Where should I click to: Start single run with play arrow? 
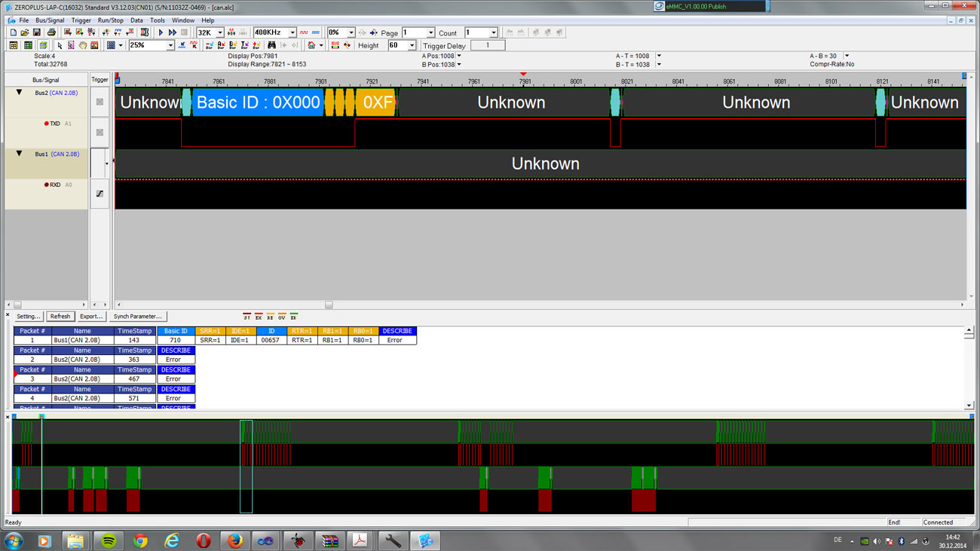click(x=161, y=32)
